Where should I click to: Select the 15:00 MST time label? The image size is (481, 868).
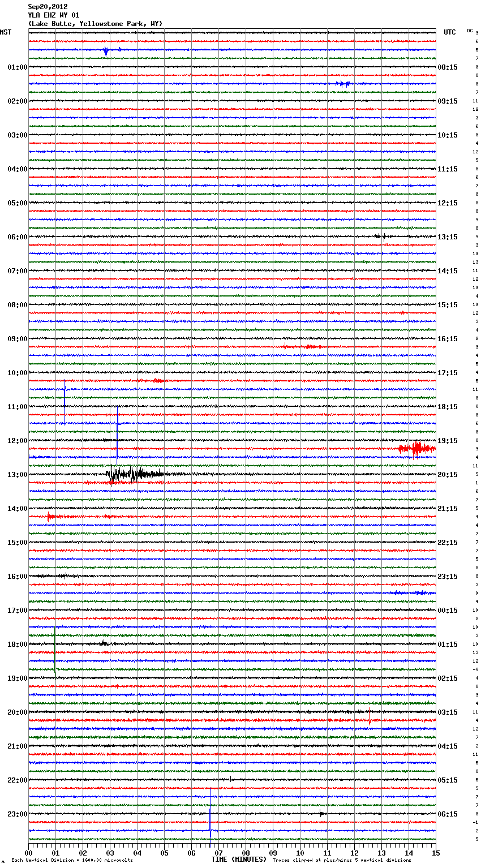pos(18,543)
